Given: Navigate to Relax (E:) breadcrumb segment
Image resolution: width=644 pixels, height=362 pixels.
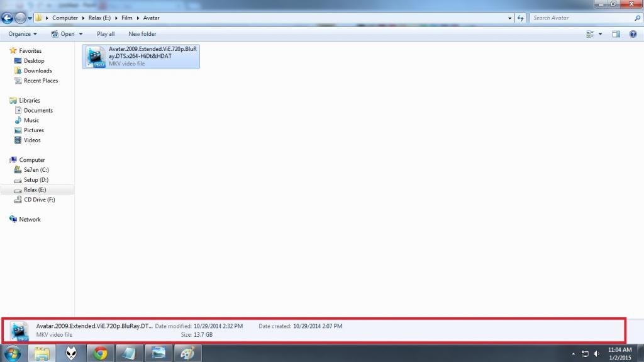Looking at the screenshot, I should tap(99, 18).
